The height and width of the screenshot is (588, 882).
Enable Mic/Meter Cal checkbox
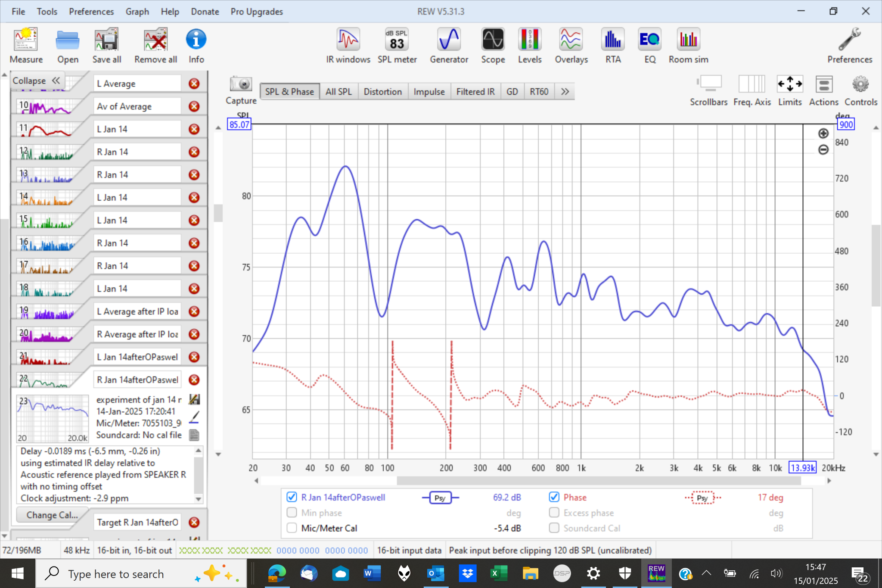point(292,528)
